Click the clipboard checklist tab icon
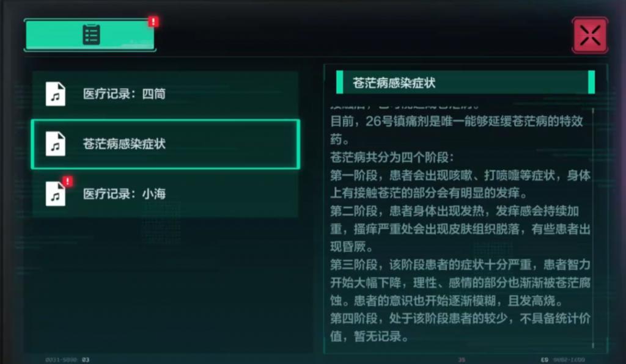The width and height of the screenshot is (626, 364). pyautogui.click(x=91, y=34)
